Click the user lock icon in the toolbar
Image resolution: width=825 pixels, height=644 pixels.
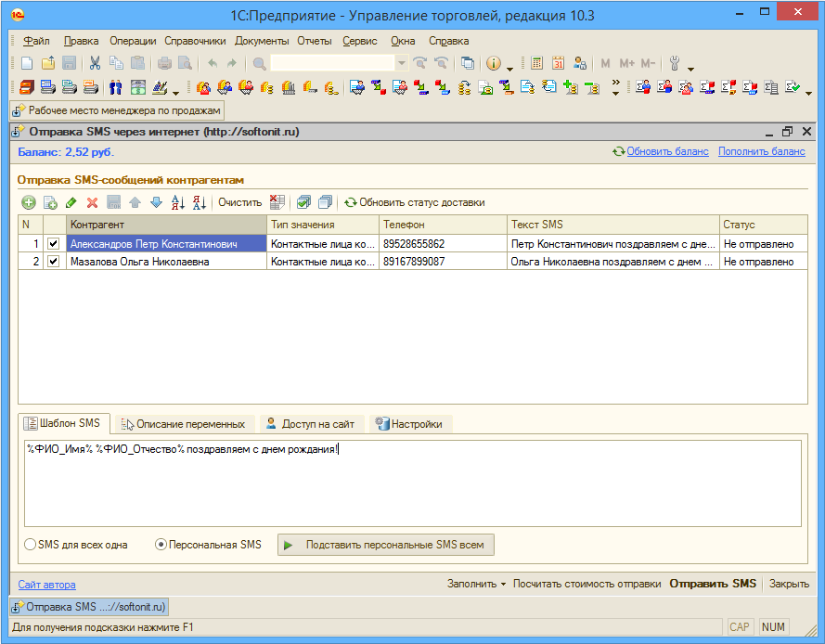579,64
